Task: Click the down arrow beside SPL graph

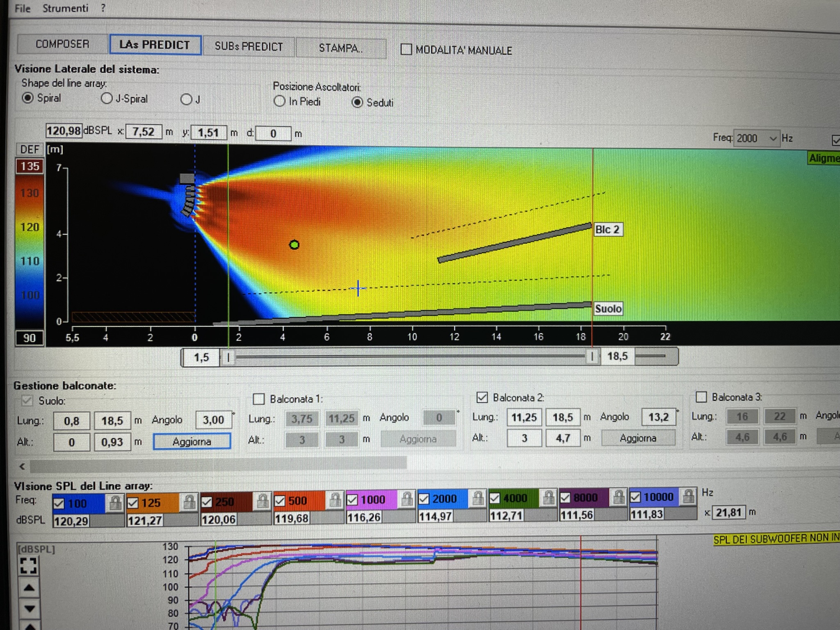Action: point(29,608)
